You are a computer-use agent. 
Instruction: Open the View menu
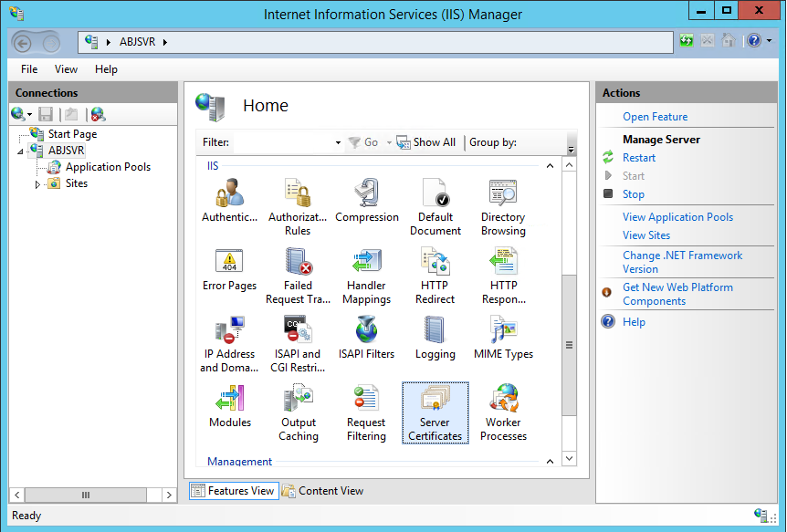66,68
